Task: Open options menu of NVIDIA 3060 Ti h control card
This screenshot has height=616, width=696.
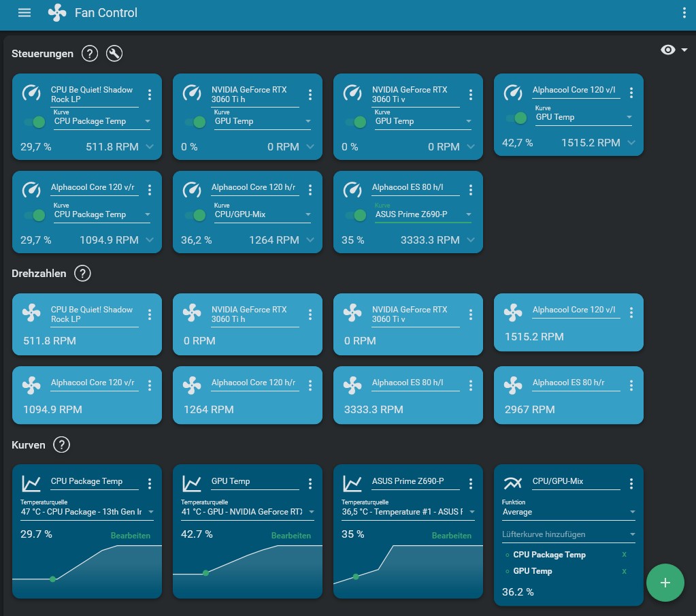Action: [x=310, y=94]
